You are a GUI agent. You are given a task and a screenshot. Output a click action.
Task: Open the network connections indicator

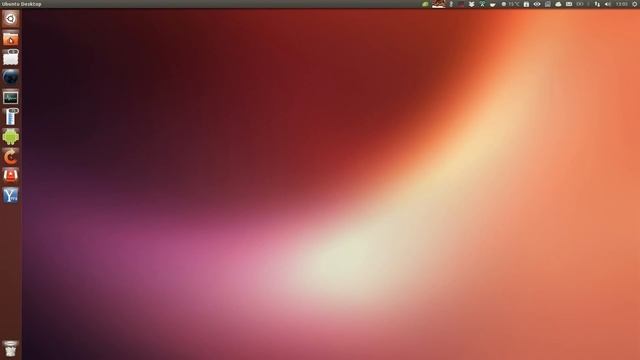(x=597, y=4)
